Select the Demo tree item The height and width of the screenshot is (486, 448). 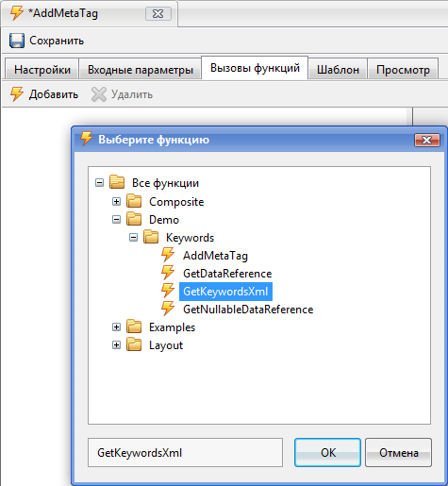(164, 220)
